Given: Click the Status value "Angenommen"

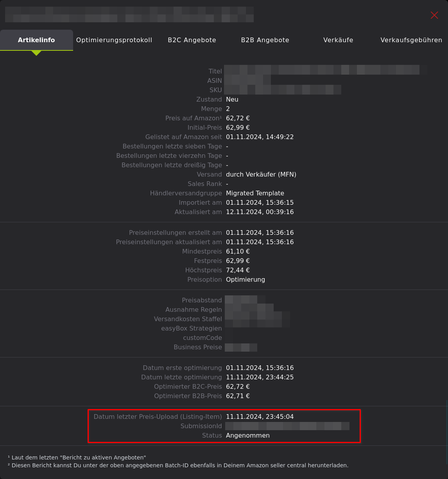Looking at the screenshot, I should pos(248,435).
